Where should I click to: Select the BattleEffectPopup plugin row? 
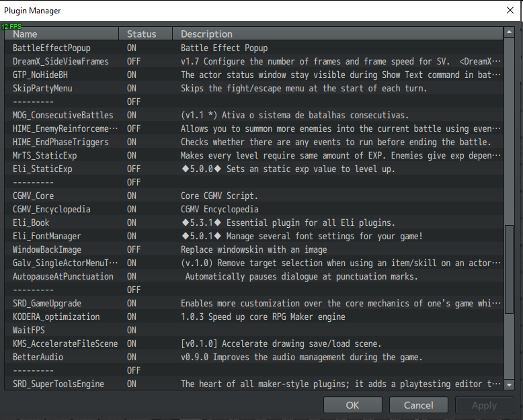254,48
